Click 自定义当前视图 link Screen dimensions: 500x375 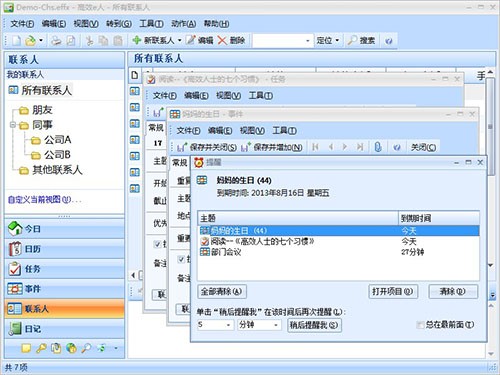tap(44, 200)
